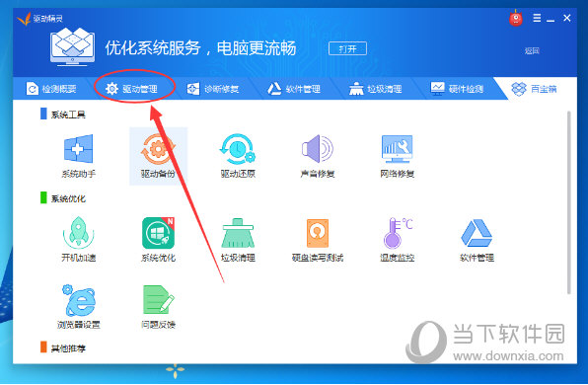Start the 声音修复 tool

pos(318,156)
